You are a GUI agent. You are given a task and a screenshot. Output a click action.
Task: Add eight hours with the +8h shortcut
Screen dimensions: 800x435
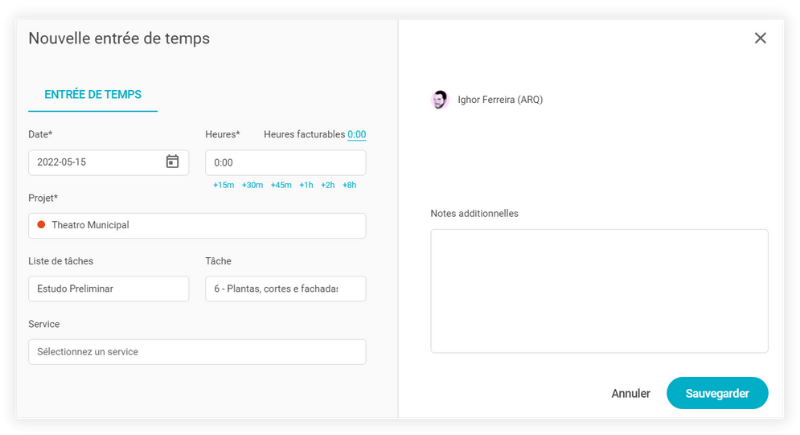(349, 185)
